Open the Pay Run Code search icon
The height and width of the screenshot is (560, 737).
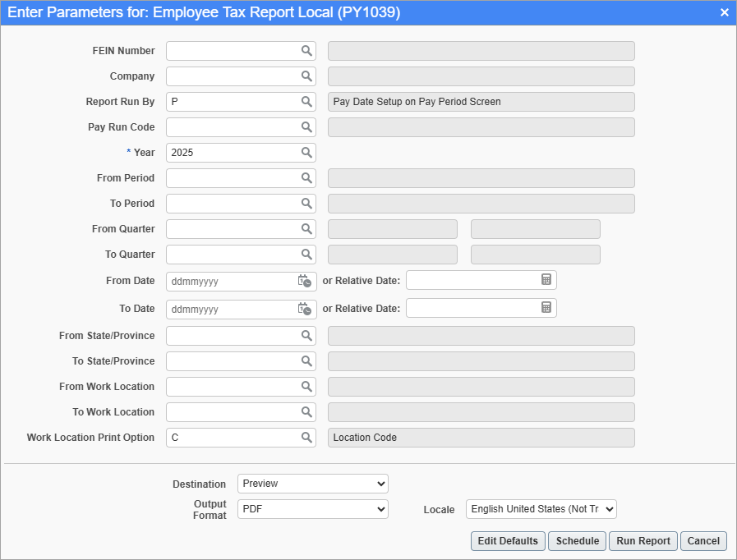click(307, 127)
